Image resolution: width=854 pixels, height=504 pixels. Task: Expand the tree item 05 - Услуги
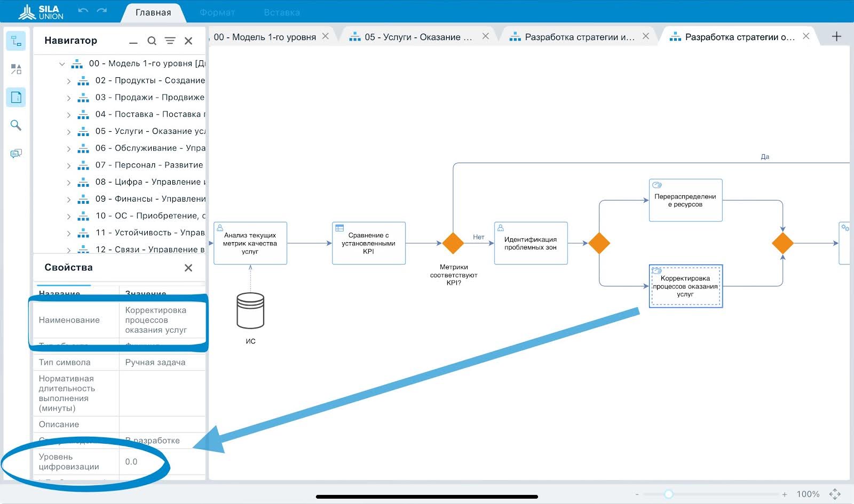point(68,131)
